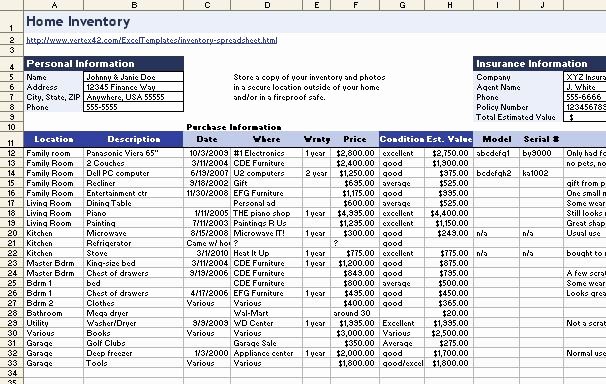The width and height of the screenshot is (606, 384).
Task: Click the Total Estimated Value label
Action: pos(516,117)
